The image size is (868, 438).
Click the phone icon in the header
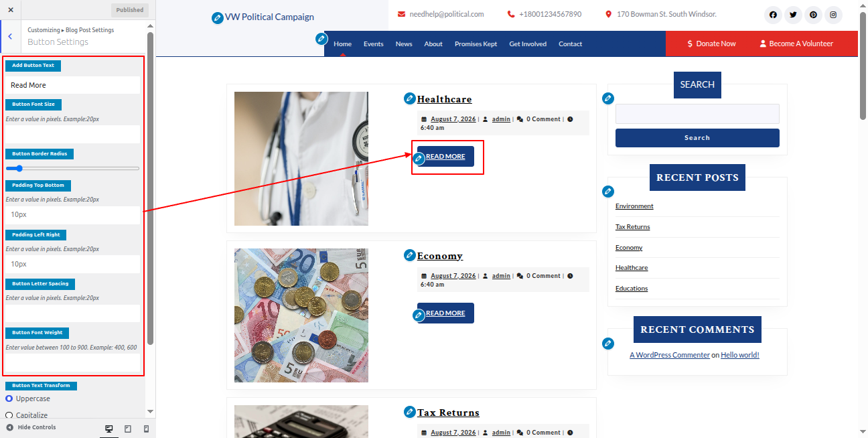click(511, 14)
